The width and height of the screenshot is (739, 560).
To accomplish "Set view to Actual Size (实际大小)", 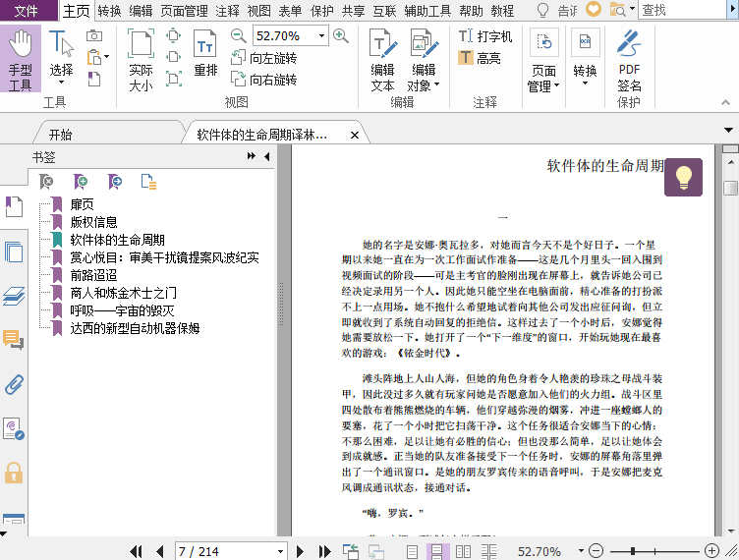I will pyautogui.click(x=141, y=59).
